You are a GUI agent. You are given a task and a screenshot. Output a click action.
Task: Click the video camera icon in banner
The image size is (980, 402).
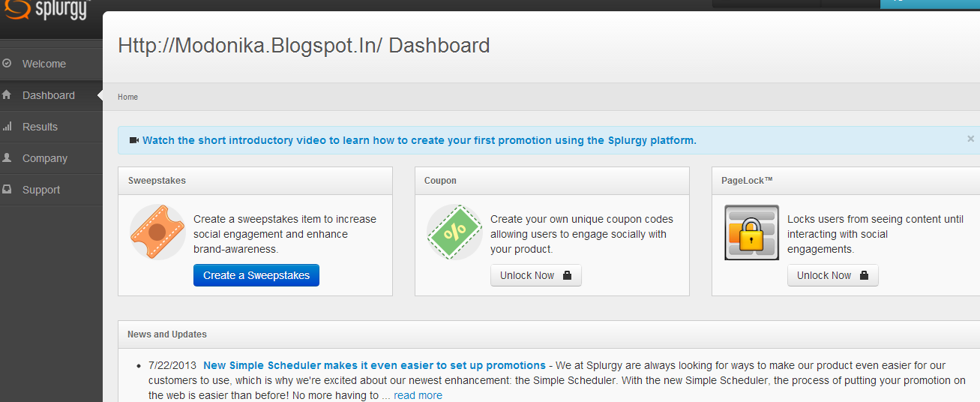pos(134,140)
